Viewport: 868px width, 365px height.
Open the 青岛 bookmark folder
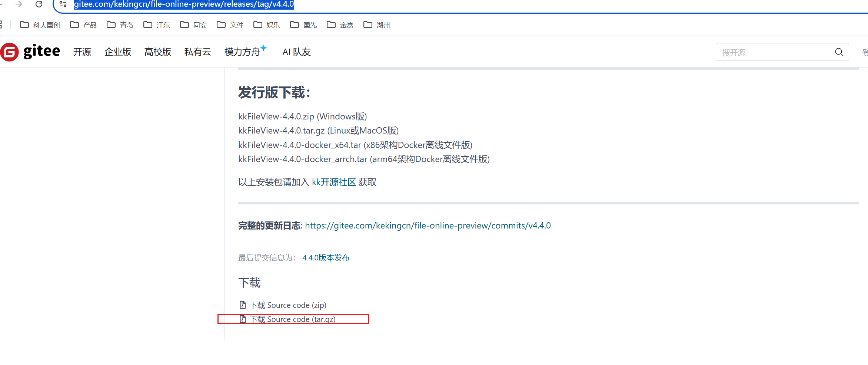coord(120,25)
